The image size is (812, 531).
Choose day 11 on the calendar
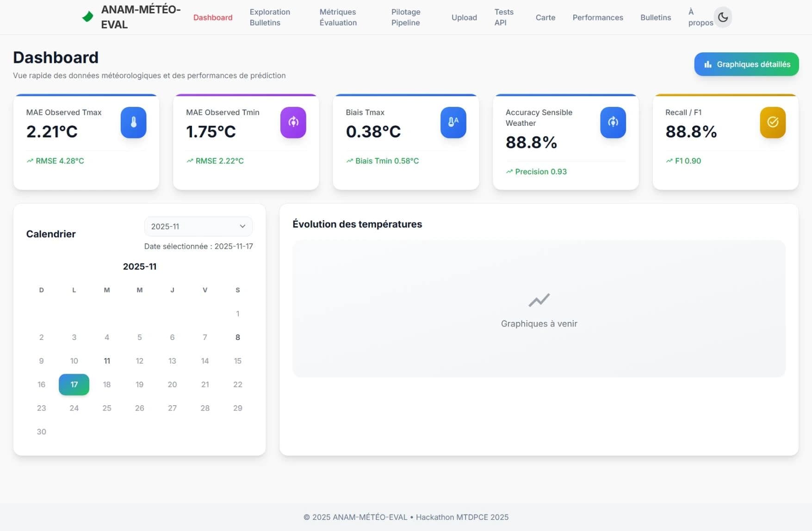pos(107,361)
